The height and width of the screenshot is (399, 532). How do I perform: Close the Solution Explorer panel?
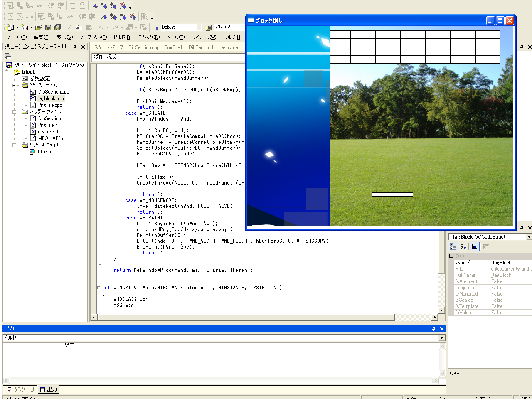(x=83, y=47)
